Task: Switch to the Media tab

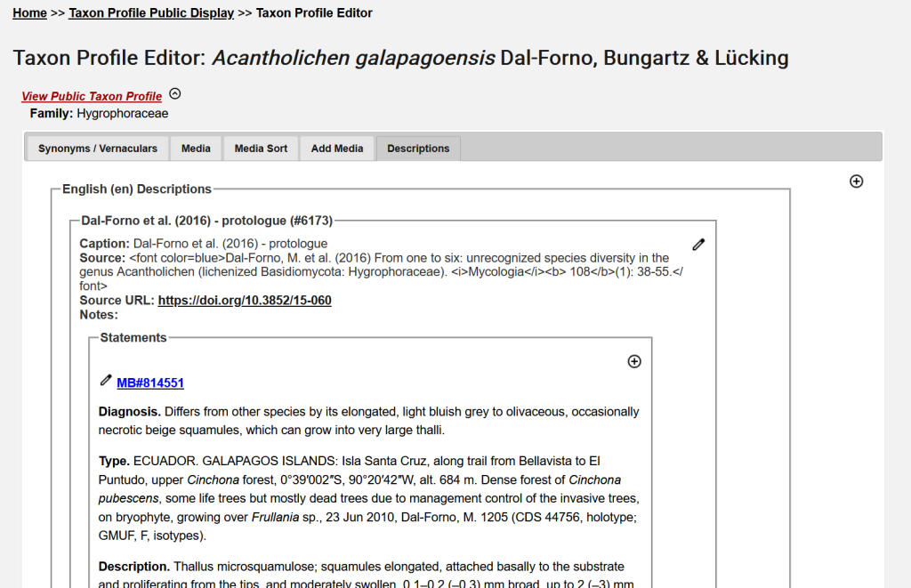Action: (x=196, y=149)
